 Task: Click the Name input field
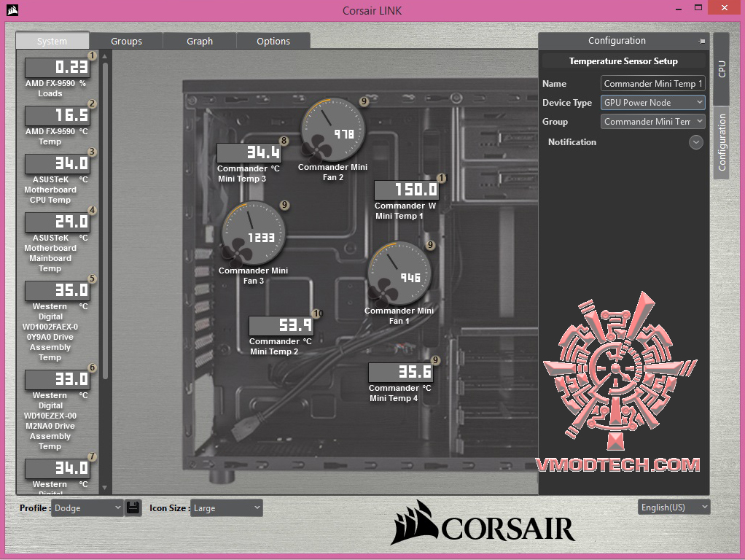(653, 84)
